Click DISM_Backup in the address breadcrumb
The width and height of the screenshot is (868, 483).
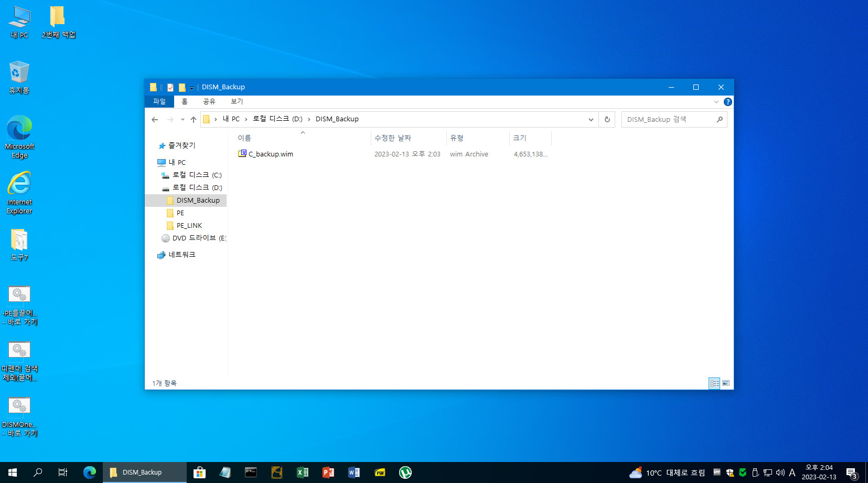click(x=337, y=119)
